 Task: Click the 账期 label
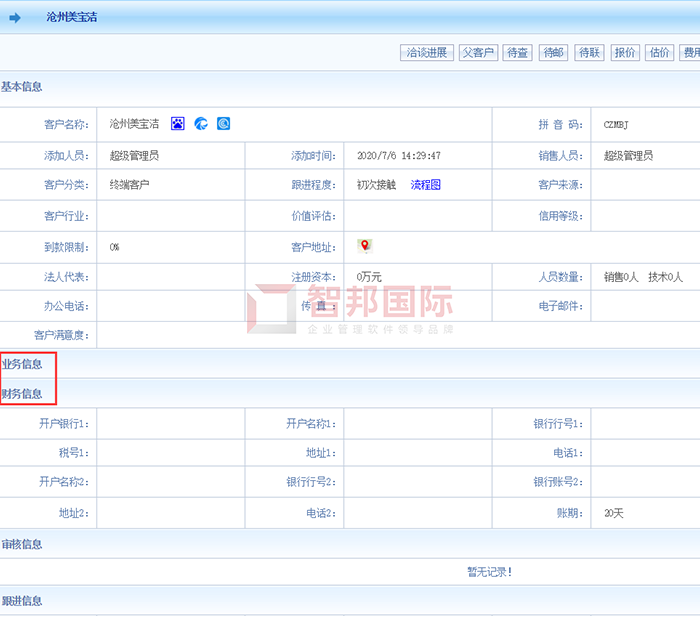(570, 513)
